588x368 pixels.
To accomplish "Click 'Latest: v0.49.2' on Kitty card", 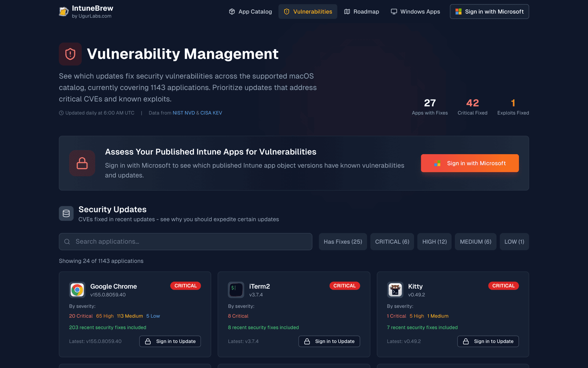I will click(x=404, y=342).
